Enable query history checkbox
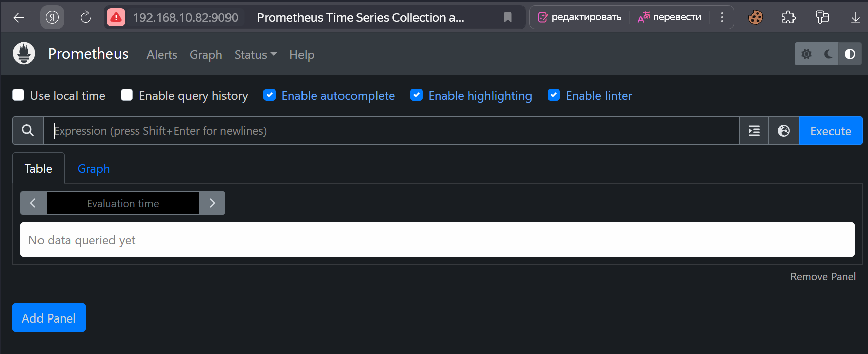 [x=127, y=95]
